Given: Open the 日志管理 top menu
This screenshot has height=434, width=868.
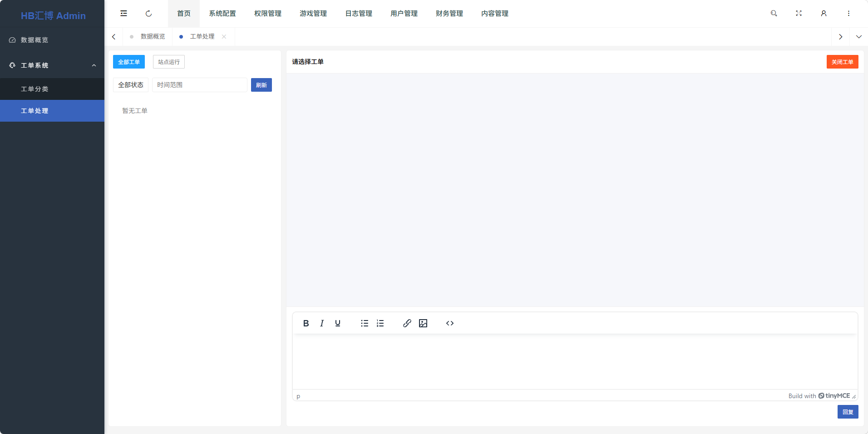Looking at the screenshot, I should (x=359, y=14).
